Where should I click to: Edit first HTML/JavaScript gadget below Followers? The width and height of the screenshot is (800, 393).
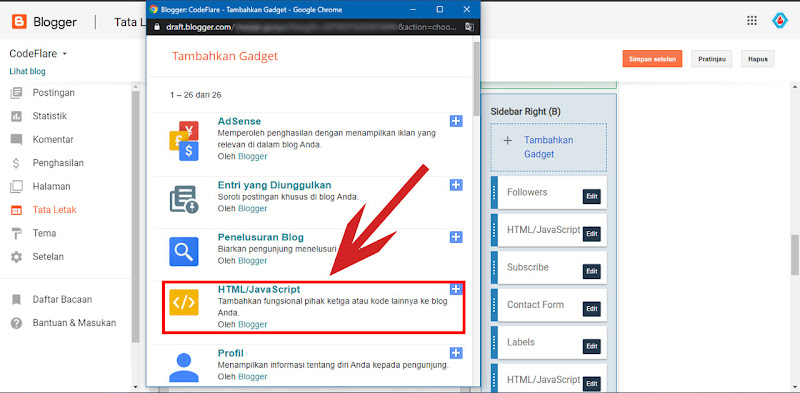(591, 234)
